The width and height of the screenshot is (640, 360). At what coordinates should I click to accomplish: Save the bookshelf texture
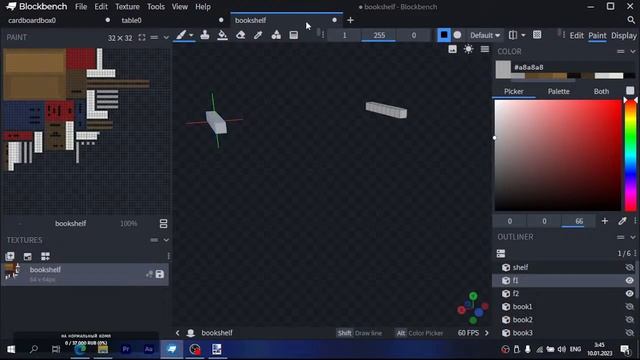tap(160, 274)
